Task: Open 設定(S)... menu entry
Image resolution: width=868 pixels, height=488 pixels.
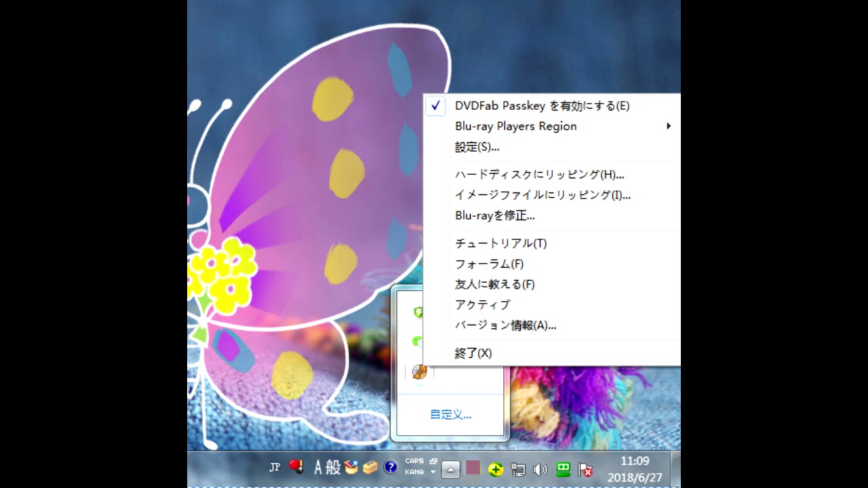Action: tap(551, 147)
